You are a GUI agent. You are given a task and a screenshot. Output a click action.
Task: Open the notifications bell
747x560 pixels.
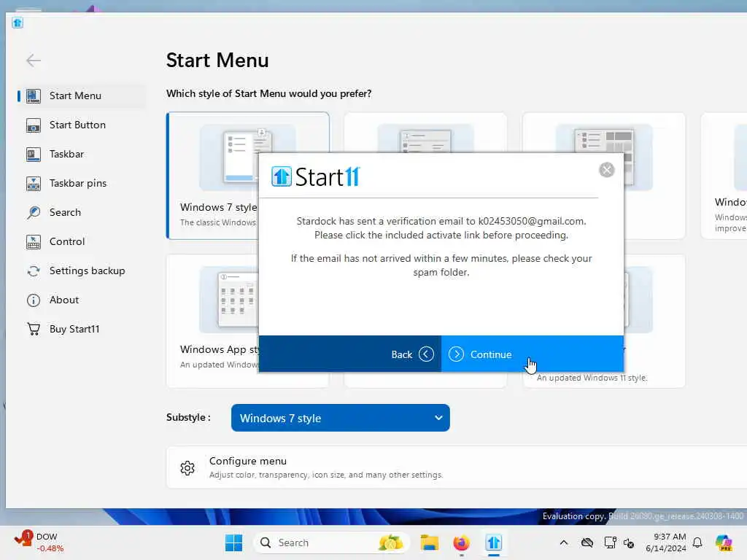697,542
